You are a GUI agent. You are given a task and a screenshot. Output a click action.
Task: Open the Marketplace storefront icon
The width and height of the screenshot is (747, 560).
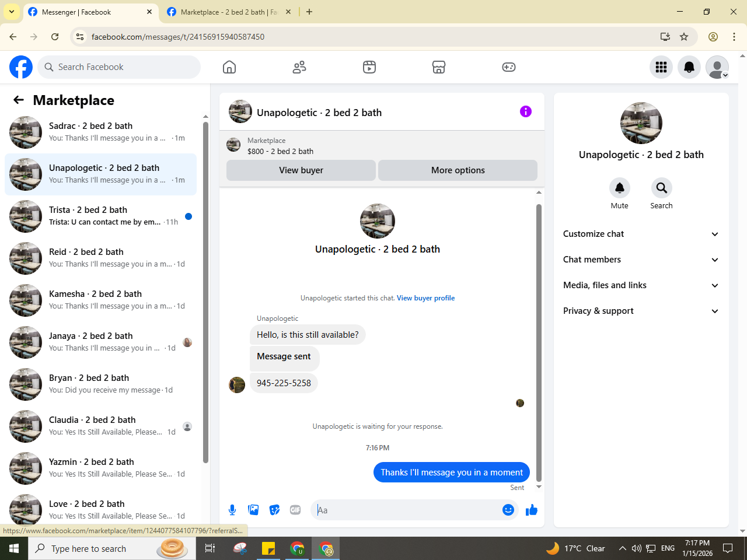click(x=439, y=67)
